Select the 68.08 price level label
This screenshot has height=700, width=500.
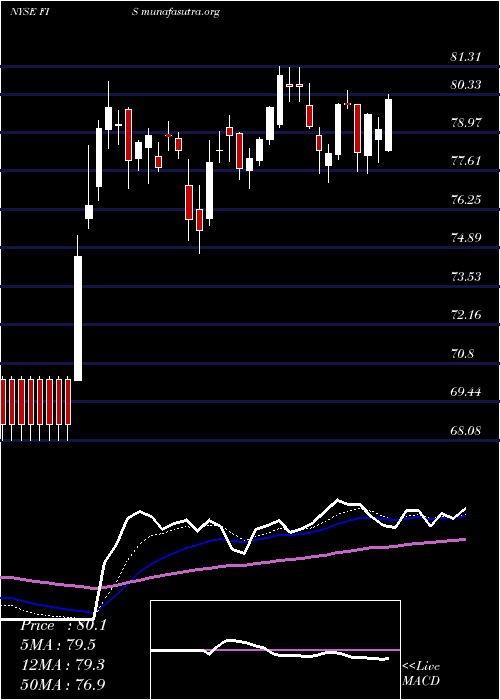[467, 431]
